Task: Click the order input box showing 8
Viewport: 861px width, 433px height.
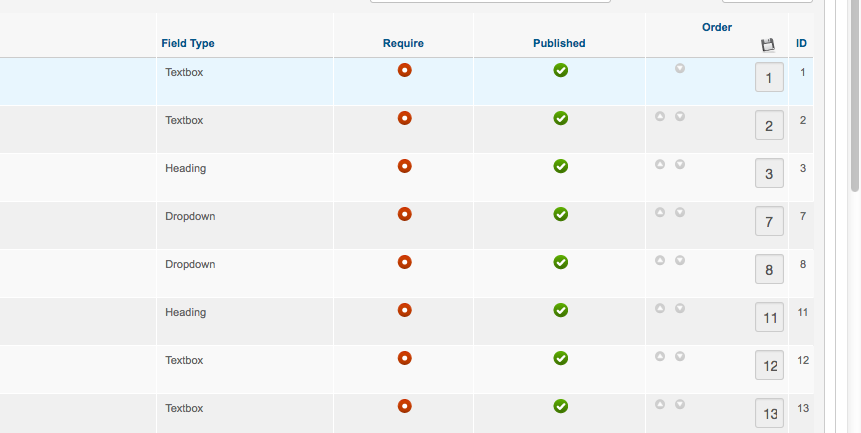Action: (769, 271)
